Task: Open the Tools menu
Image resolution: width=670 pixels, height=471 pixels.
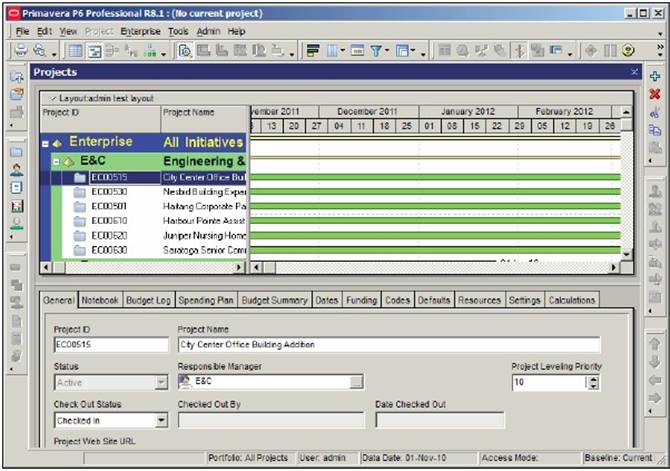Action: (x=178, y=31)
